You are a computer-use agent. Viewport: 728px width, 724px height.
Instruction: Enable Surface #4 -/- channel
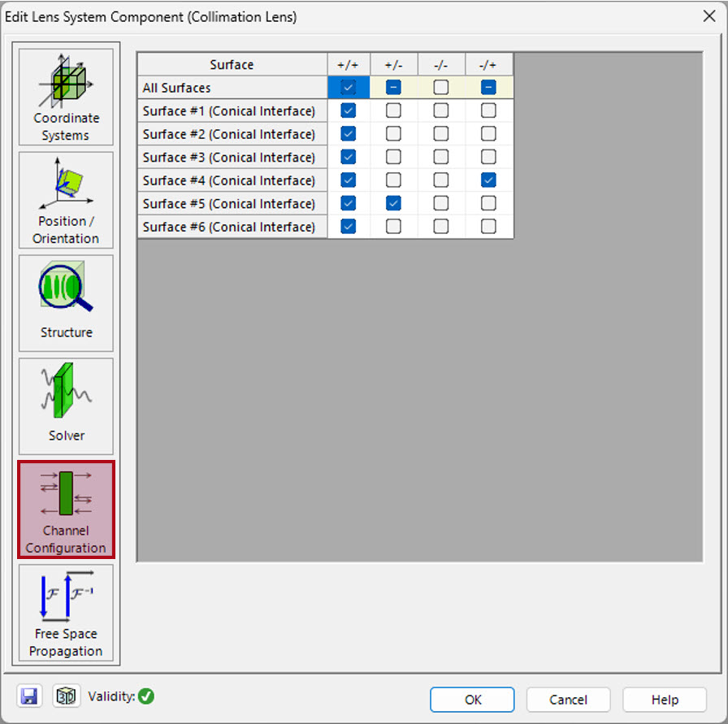click(440, 180)
